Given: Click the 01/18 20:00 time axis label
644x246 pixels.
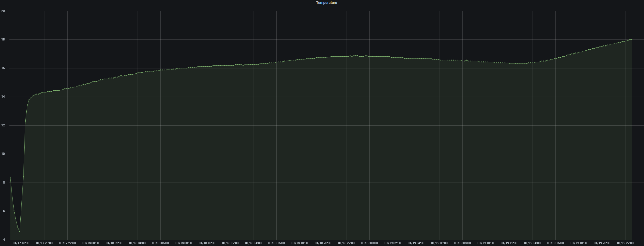Looking at the screenshot, I should pos(323,243).
